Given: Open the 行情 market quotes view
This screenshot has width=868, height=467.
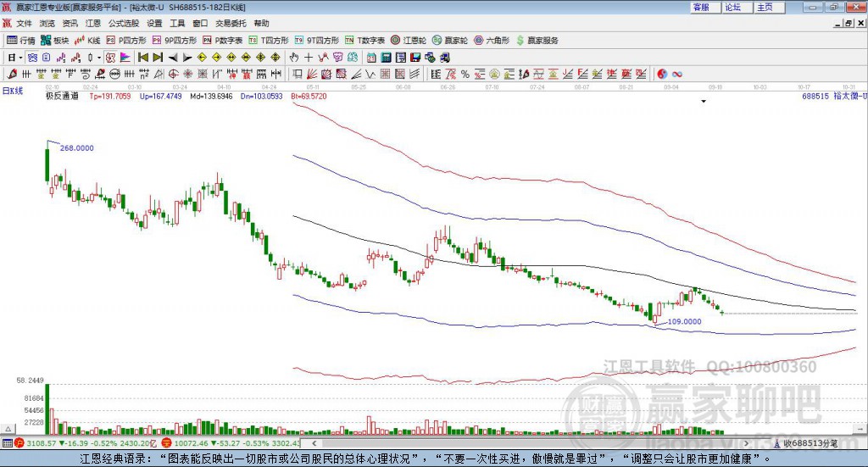Looking at the screenshot, I should [x=21, y=41].
